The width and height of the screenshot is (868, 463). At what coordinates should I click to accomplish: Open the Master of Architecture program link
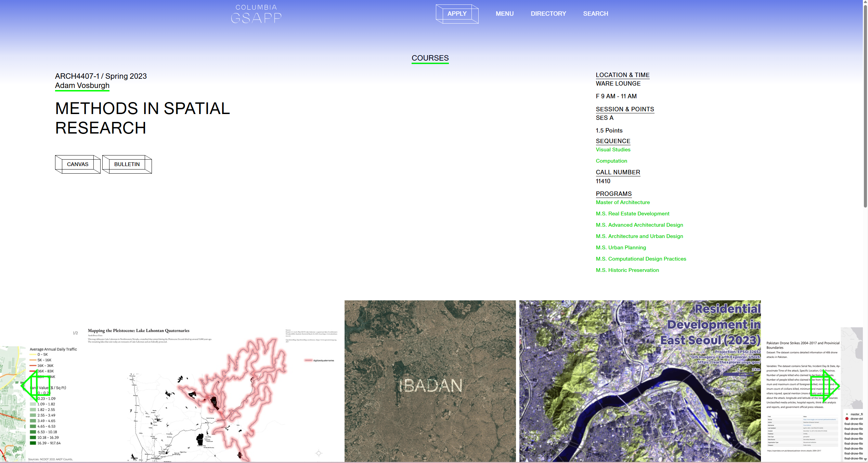(x=623, y=202)
